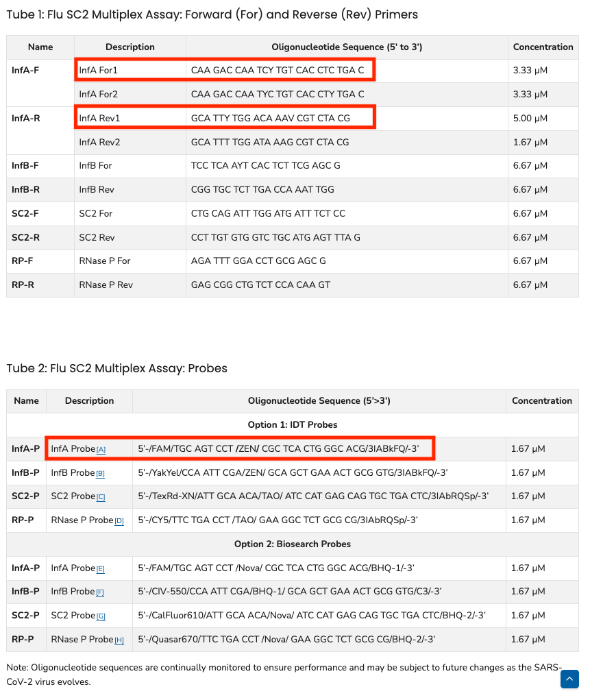The height and width of the screenshot is (700, 590).
Task: Open footnote [E] on Biosearch InfA Probe
Action: tap(101, 569)
